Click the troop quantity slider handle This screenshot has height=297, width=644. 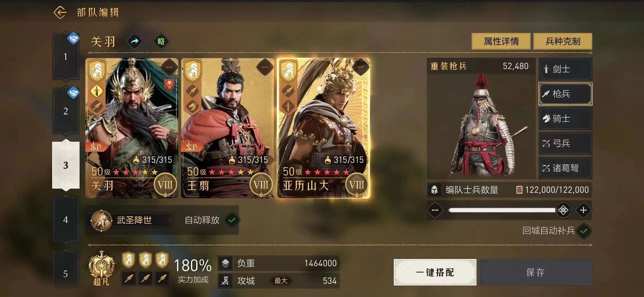coord(563,210)
